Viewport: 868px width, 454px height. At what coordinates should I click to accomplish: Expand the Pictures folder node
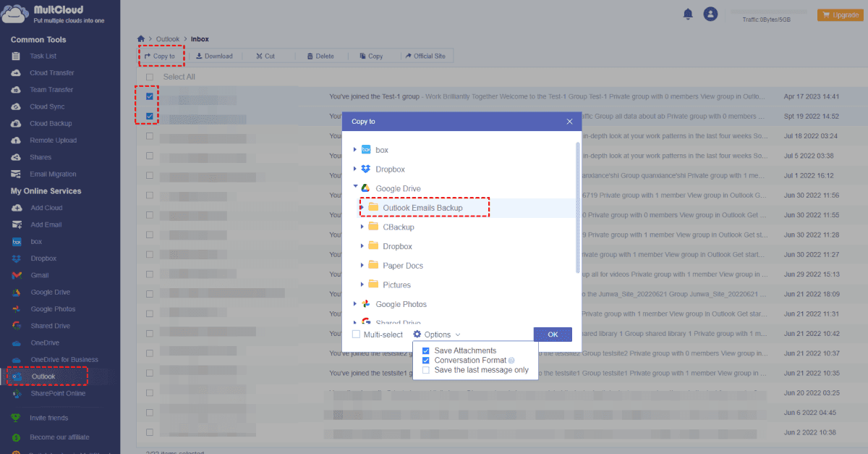362,285
